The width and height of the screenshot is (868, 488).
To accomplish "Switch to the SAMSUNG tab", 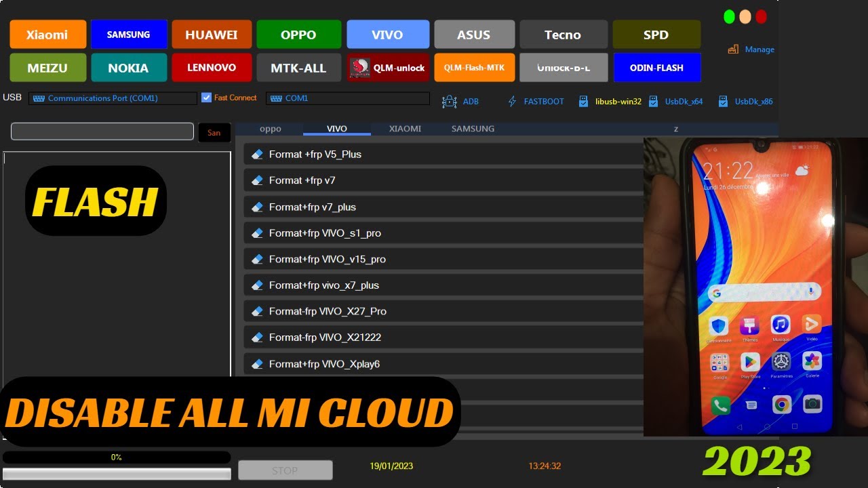I will [x=473, y=129].
